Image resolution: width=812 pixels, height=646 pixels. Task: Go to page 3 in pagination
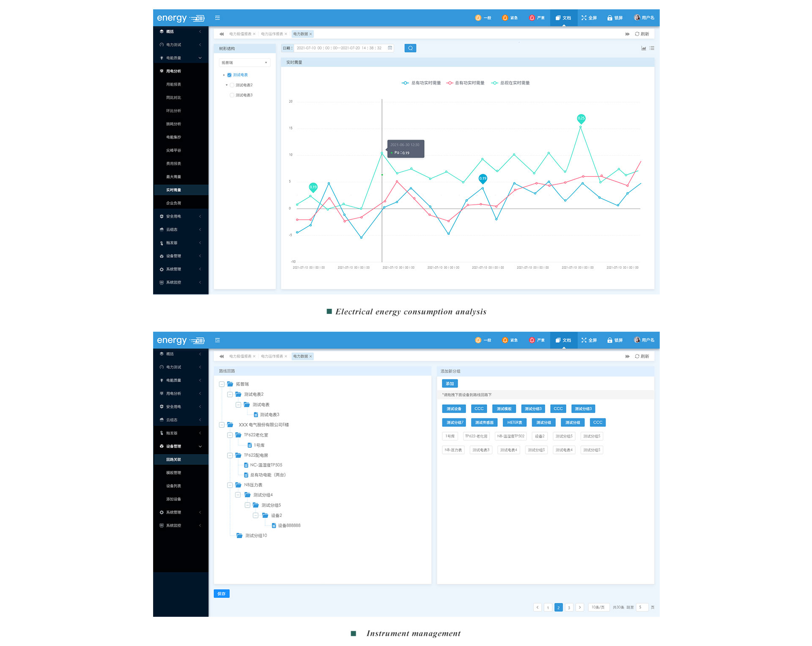569,607
